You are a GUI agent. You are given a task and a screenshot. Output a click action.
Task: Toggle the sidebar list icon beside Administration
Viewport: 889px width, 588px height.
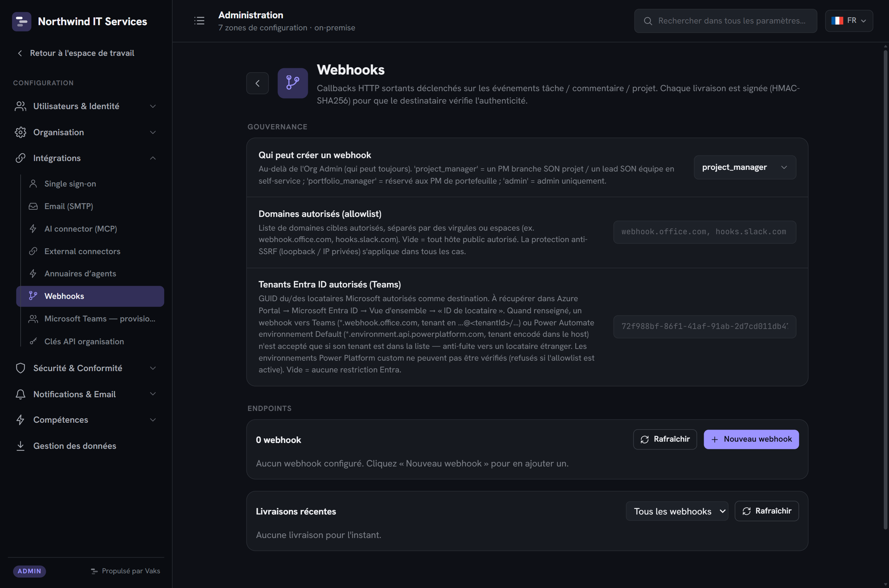pyautogui.click(x=199, y=21)
